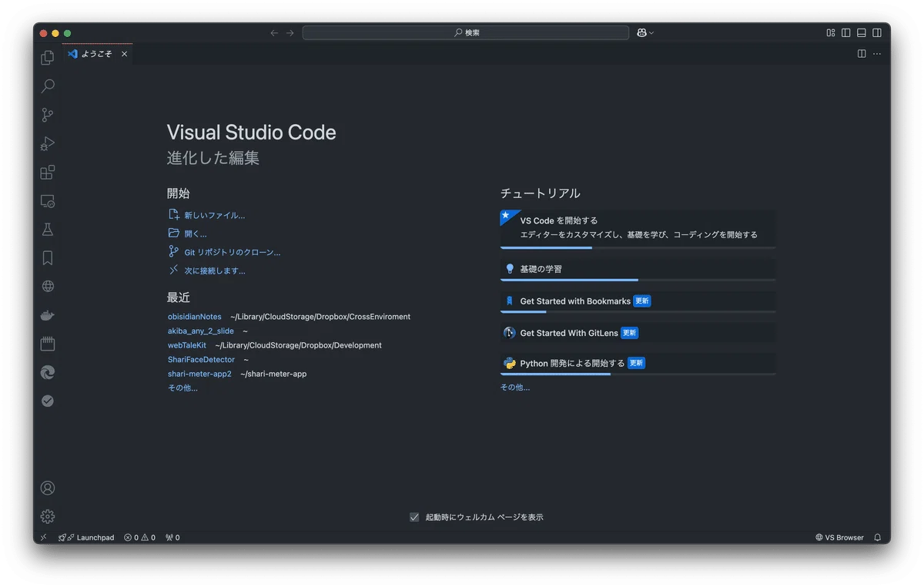Viewport: 924px width, 588px height.
Task: Click the Python logo icon in tutorials
Action: click(510, 363)
